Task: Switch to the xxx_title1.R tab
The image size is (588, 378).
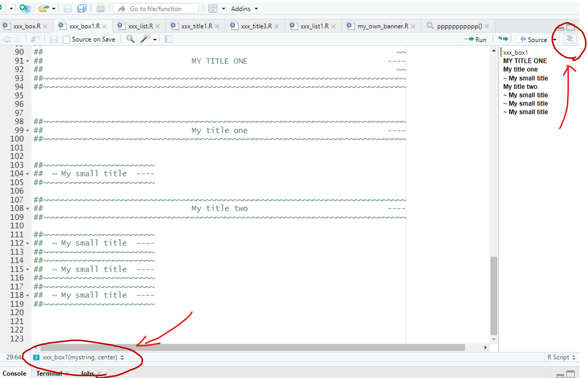Action: pos(197,26)
